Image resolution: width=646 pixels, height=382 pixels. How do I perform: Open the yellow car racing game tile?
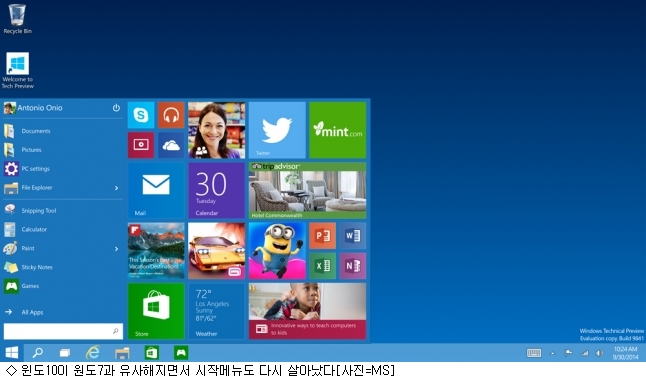tap(216, 251)
